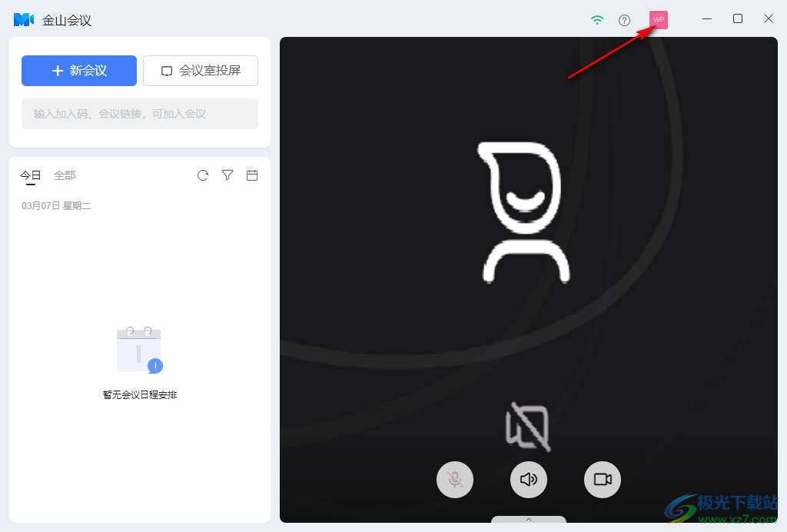Toggle the camera video button
The height and width of the screenshot is (532, 787).
[603, 480]
